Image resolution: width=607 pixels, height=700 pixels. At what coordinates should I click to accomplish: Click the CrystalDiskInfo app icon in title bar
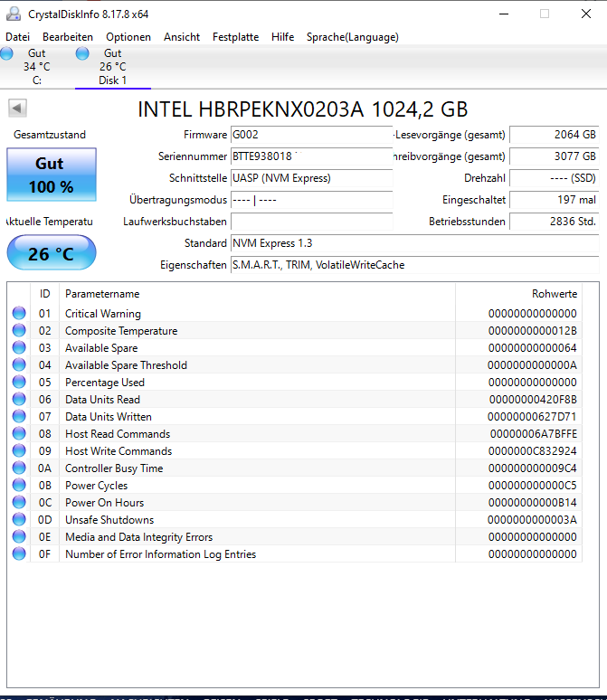14,14
